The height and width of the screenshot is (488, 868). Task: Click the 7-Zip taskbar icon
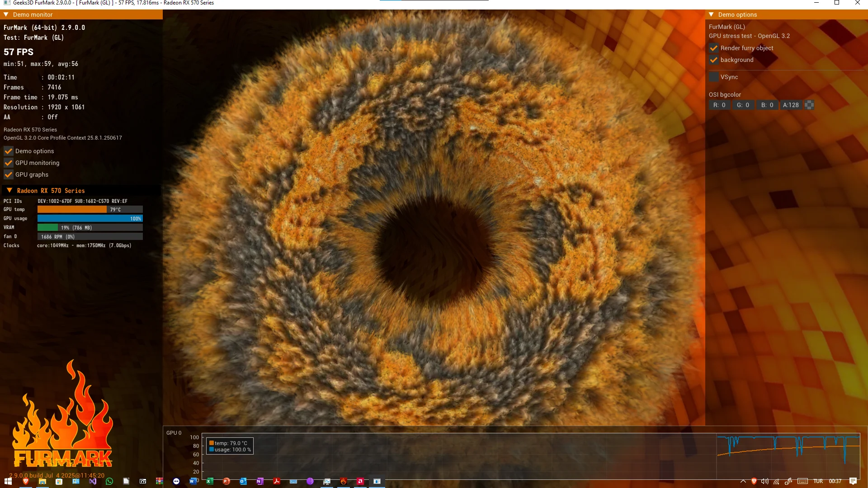click(x=143, y=481)
